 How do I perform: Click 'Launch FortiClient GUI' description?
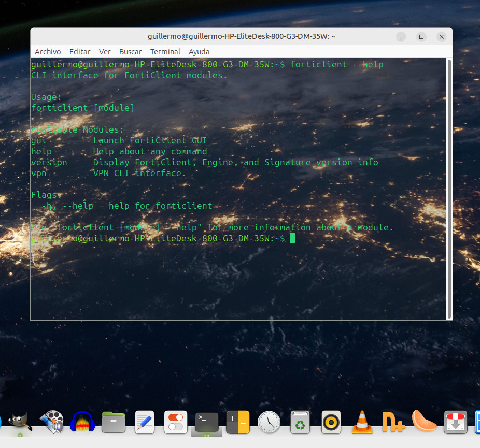click(x=150, y=140)
